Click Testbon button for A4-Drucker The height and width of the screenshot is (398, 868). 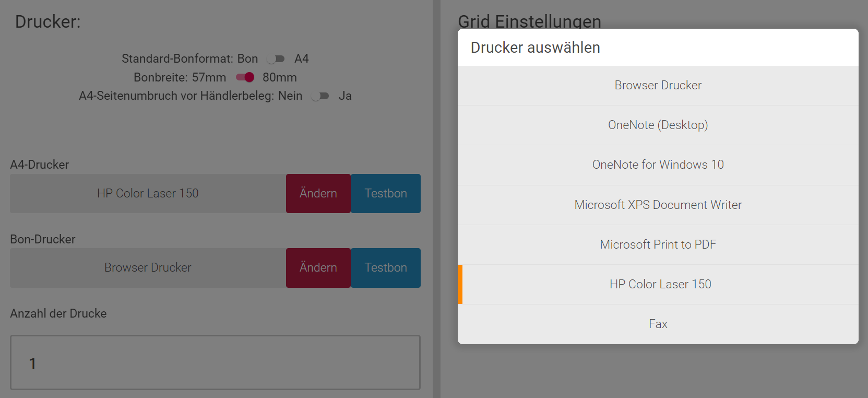pyautogui.click(x=385, y=193)
